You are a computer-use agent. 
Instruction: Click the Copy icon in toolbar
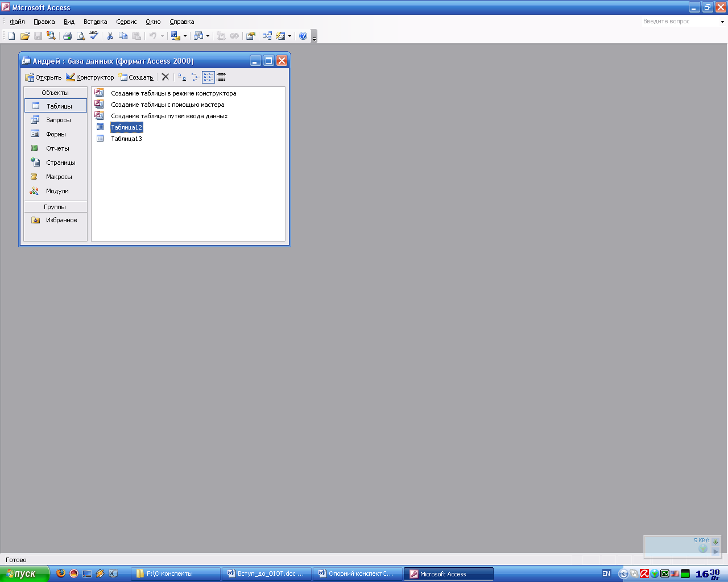123,36
